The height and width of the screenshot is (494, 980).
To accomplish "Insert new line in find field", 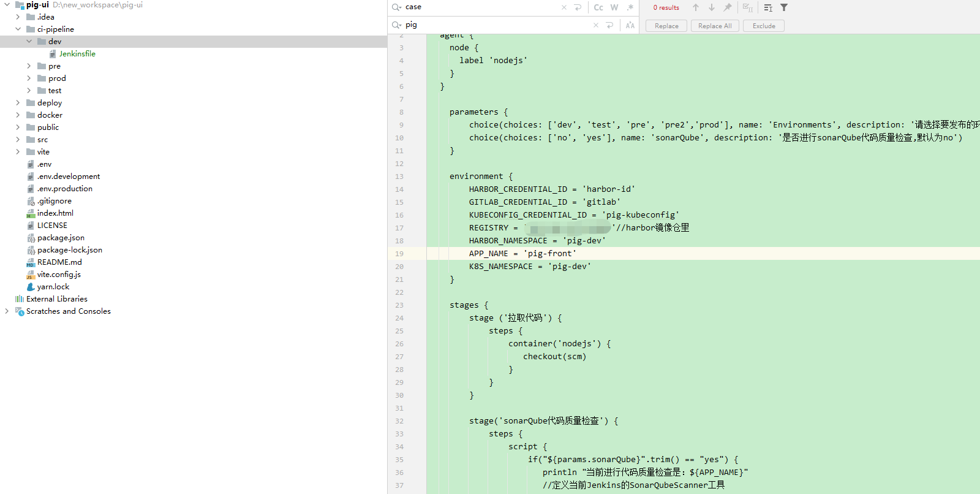I will 578,7.
